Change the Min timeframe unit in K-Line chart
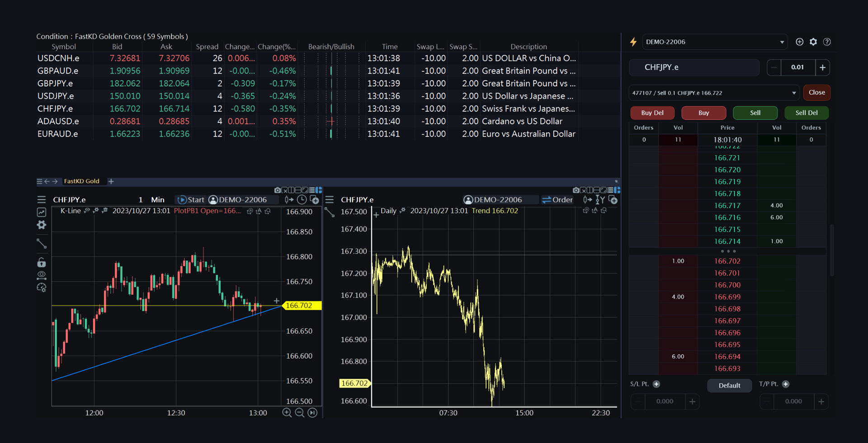 158,199
